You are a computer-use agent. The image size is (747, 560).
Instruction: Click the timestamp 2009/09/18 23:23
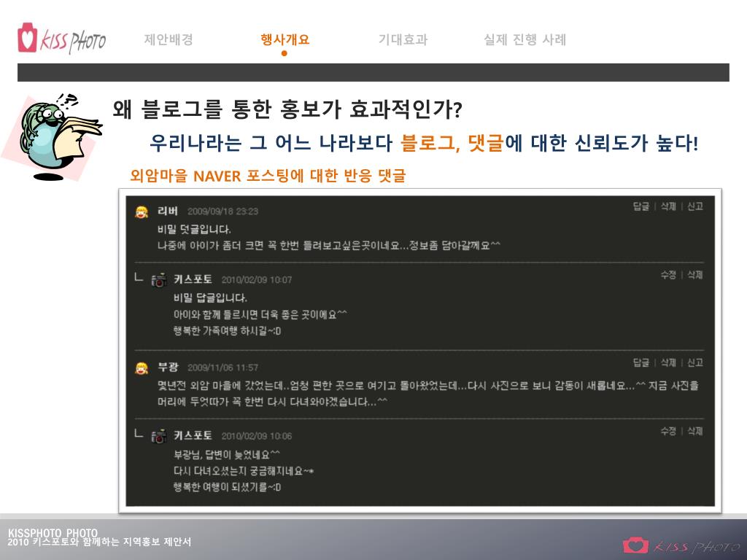coord(223,211)
